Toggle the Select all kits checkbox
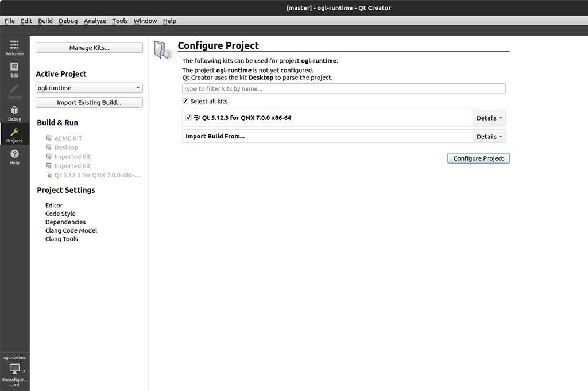588x391 pixels. [185, 101]
